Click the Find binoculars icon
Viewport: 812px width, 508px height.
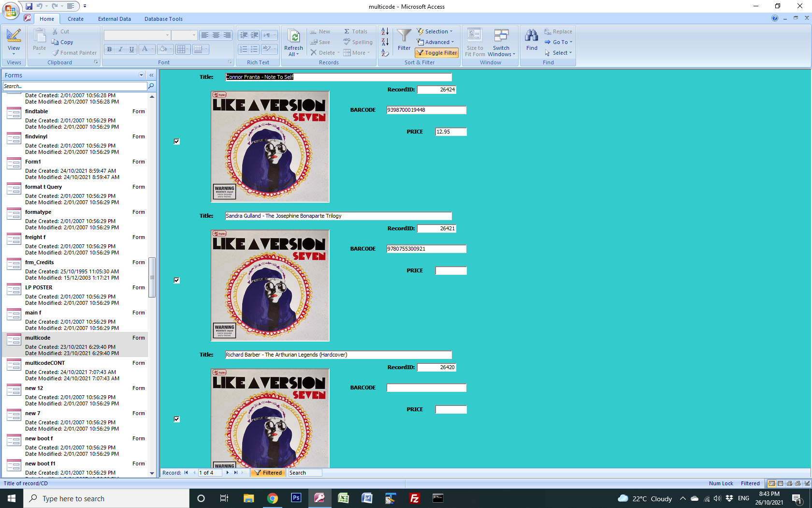point(532,36)
